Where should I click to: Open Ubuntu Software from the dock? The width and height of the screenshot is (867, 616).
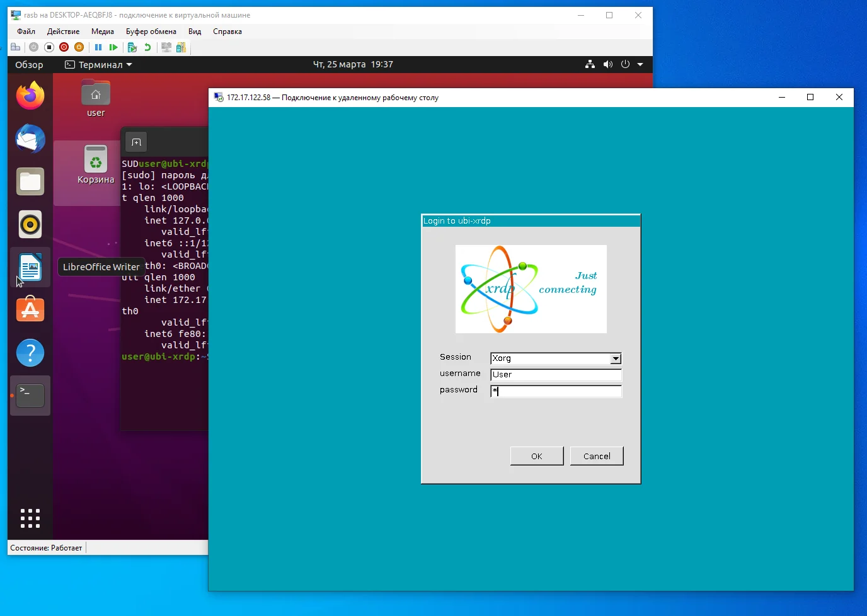coord(30,309)
